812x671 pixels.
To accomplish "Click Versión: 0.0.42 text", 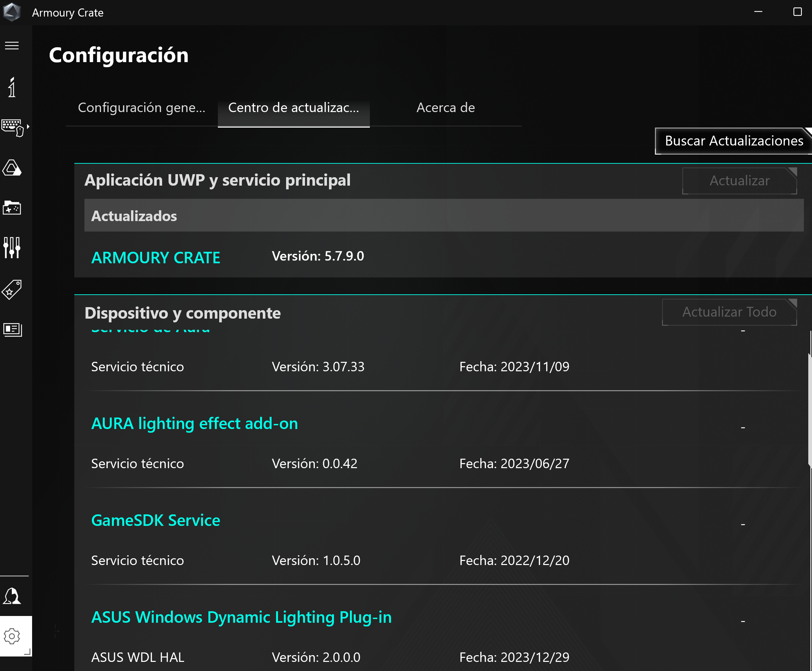I will pyautogui.click(x=314, y=463).
